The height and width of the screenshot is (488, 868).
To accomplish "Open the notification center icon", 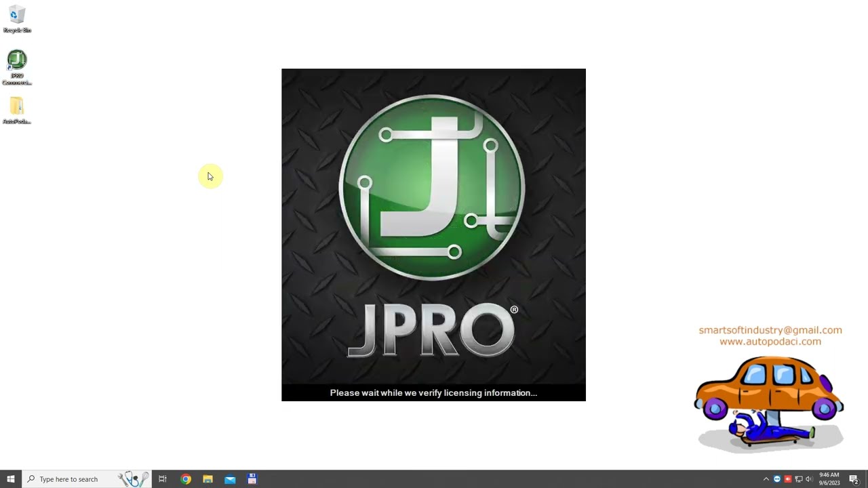I will pyautogui.click(x=854, y=479).
